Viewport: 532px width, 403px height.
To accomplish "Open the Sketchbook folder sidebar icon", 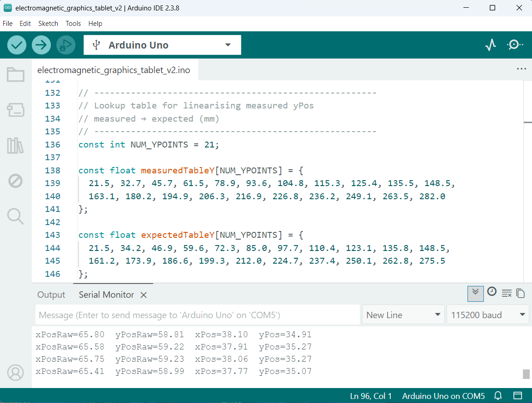I will (15, 74).
